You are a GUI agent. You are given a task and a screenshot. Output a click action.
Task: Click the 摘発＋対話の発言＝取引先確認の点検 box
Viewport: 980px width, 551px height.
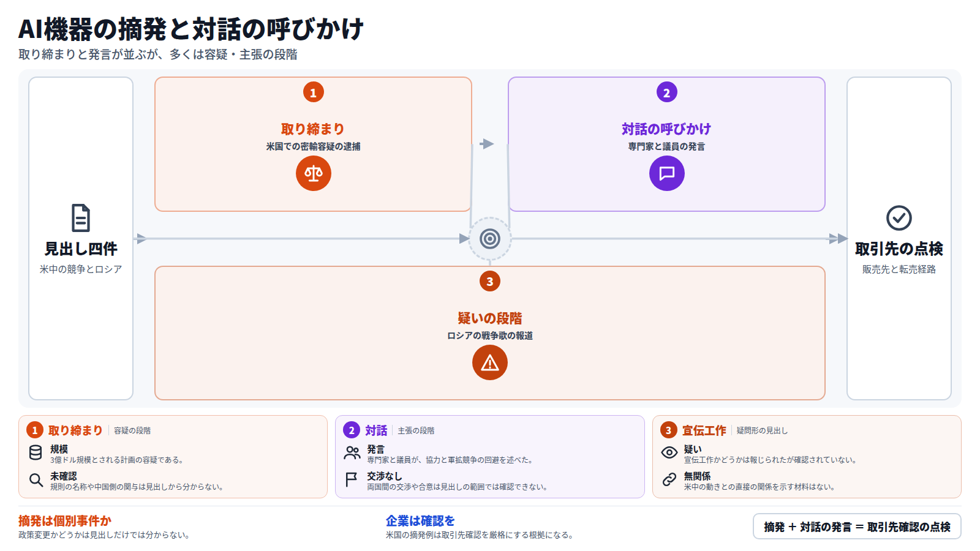tap(857, 527)
